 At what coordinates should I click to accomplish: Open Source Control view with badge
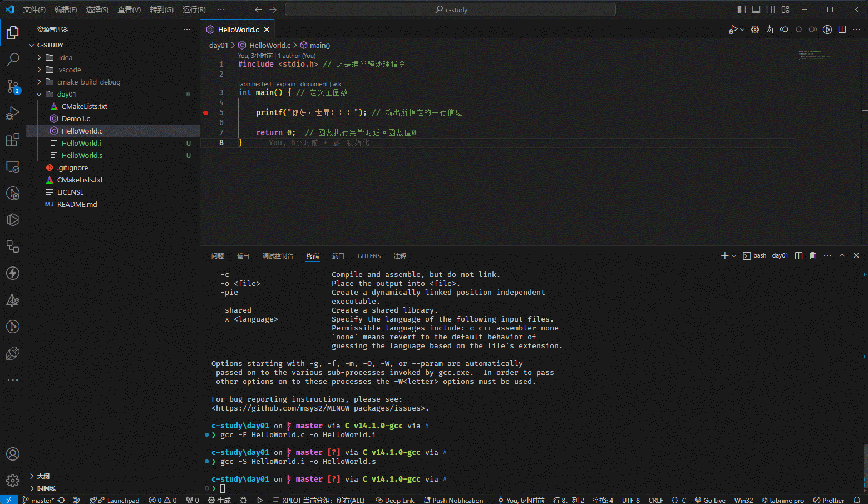13,86
